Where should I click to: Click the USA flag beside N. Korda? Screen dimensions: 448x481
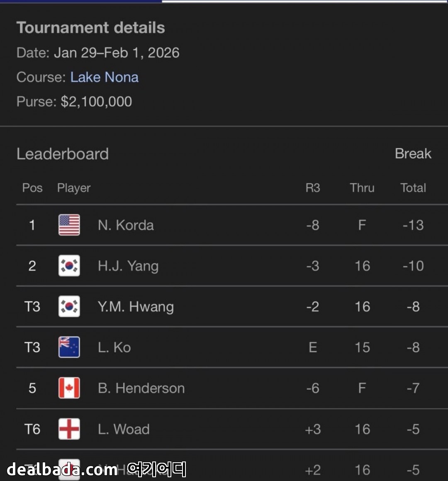tap(69, 225)
